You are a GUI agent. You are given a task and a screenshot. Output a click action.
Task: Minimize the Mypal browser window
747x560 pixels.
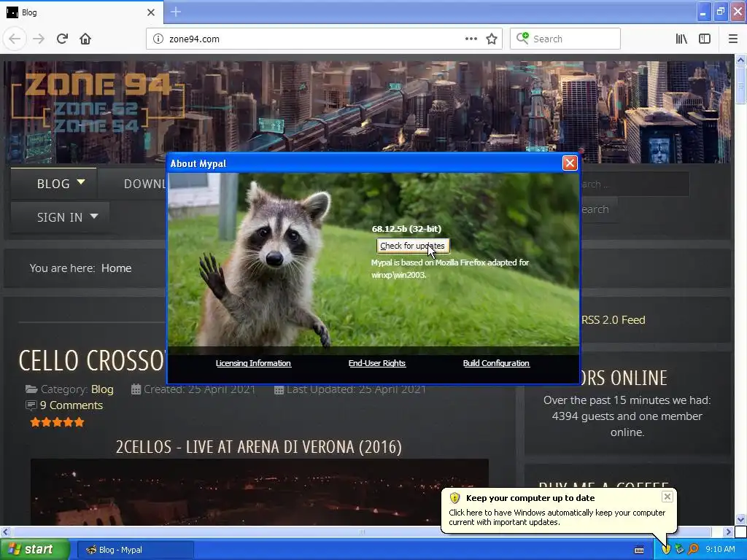(x=703, y=12)
